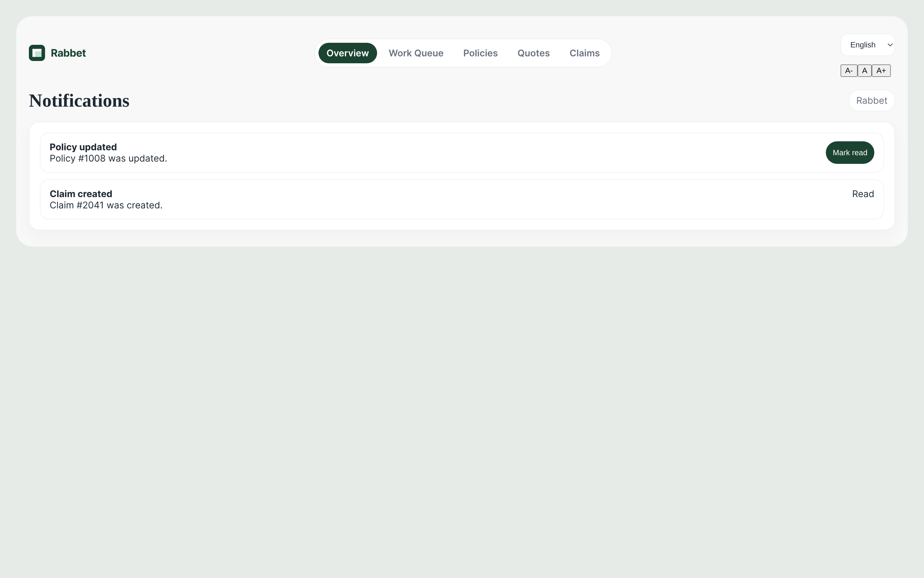Increase font size with A+ button
Screen dimensions: 924x578
coord(881,71)
